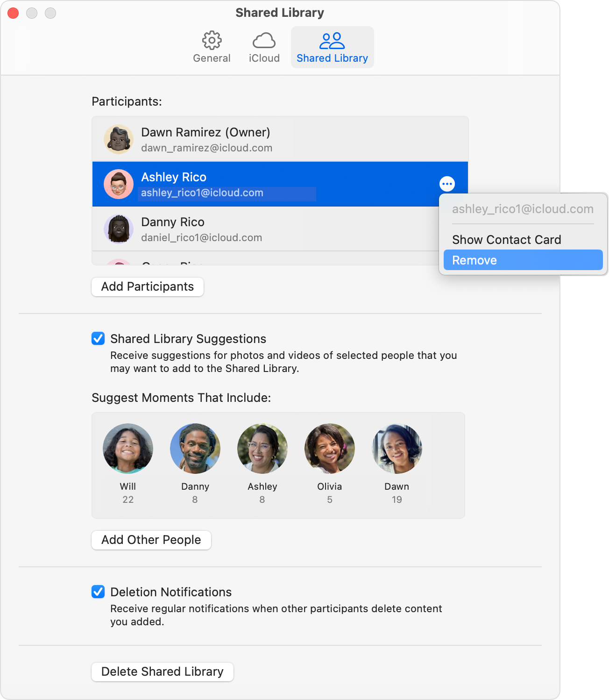Select Ashley Rico's avatar picture
The image size is (609, 700).
[x=119, y=184]
